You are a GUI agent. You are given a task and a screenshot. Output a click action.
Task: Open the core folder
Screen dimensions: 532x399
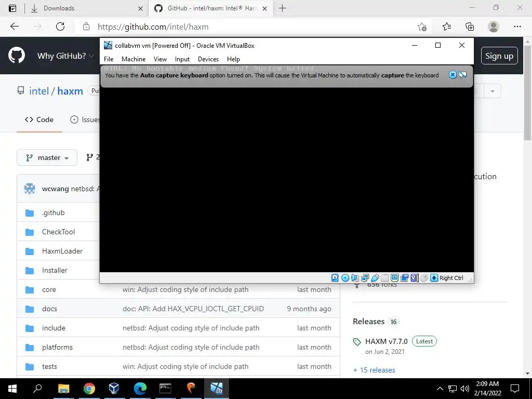(x=49, y=289)
